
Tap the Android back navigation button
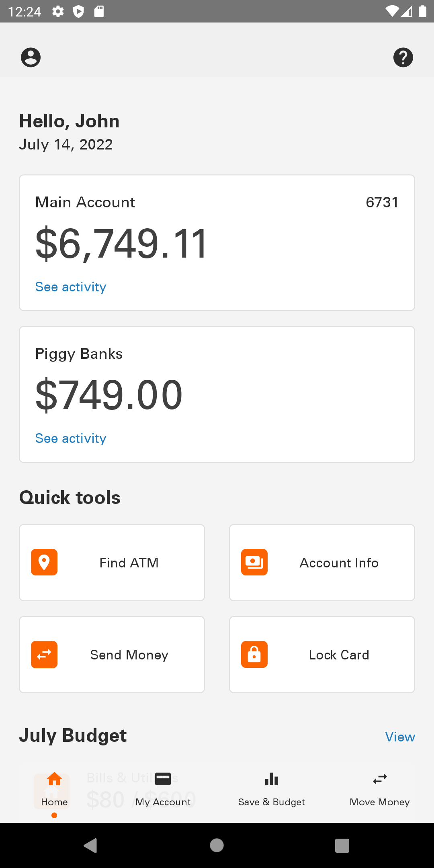(91, 845)
